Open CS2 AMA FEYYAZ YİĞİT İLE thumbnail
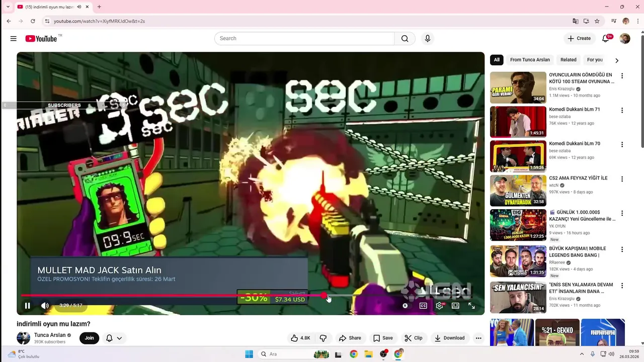Image resolution: width=644 pixels, height=362 pixels. pyautogui.click(x=518, y=191)
